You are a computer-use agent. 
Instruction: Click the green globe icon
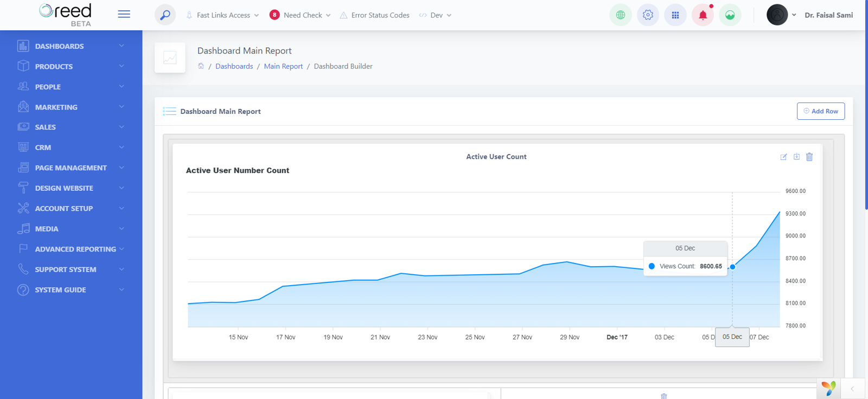[x=621, y=15]
